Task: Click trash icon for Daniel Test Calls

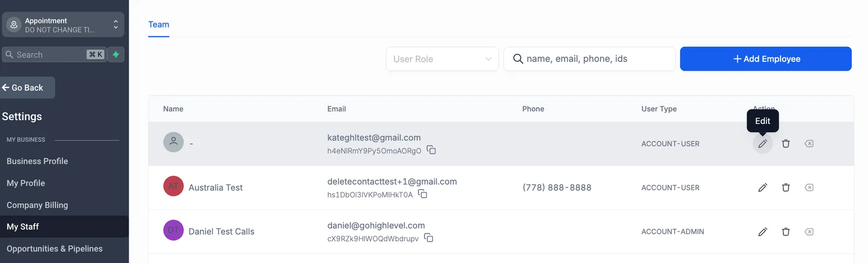Action: point(786,231)
